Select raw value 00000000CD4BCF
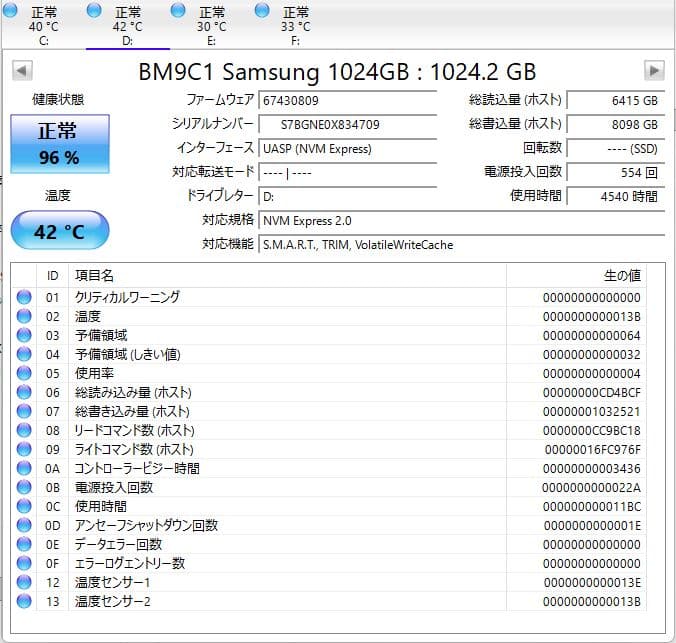 click(x=592, y=392)
